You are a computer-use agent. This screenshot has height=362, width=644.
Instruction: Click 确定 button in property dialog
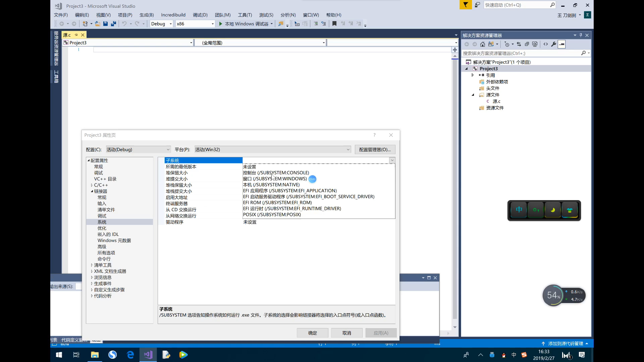[x=313, y=333]
